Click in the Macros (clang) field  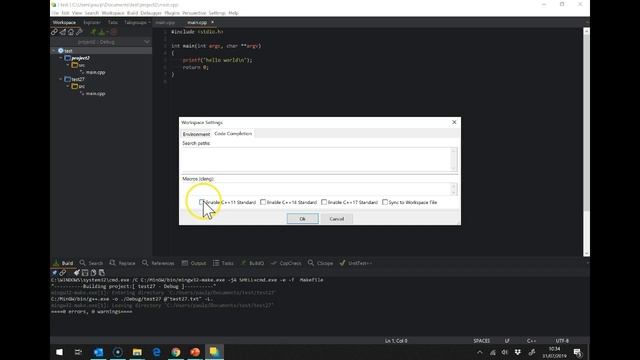coord(316,189)
